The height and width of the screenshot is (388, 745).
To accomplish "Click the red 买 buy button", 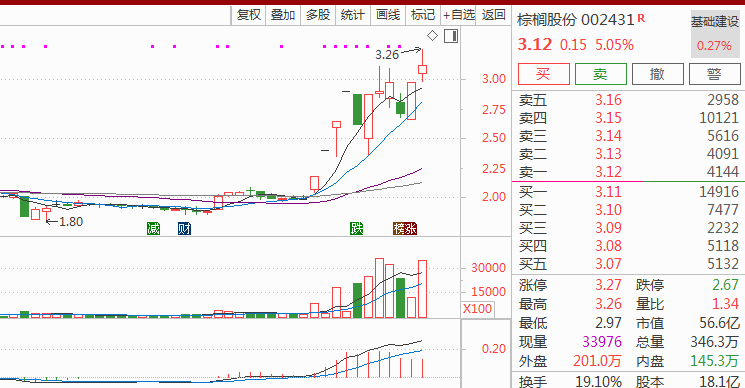I will [544, 74].
